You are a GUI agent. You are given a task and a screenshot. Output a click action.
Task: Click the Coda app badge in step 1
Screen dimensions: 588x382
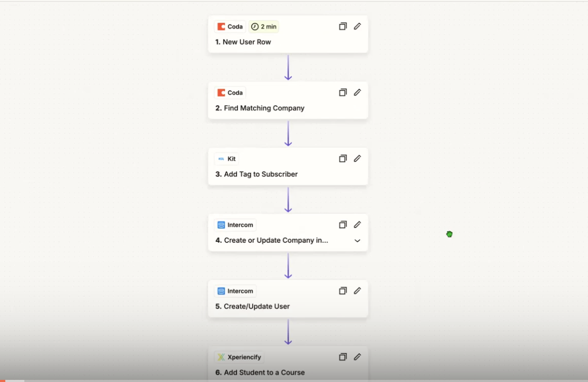pyautogui.click(x=230, y=26)
